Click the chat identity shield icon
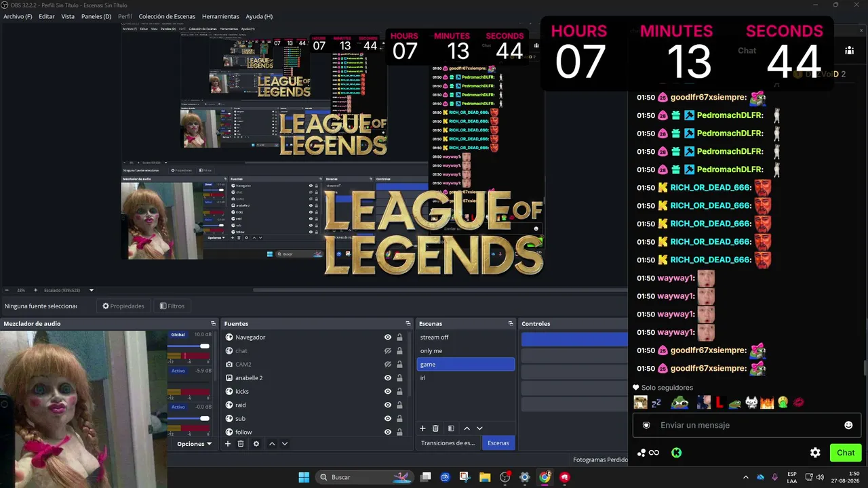 coord(646,425)
